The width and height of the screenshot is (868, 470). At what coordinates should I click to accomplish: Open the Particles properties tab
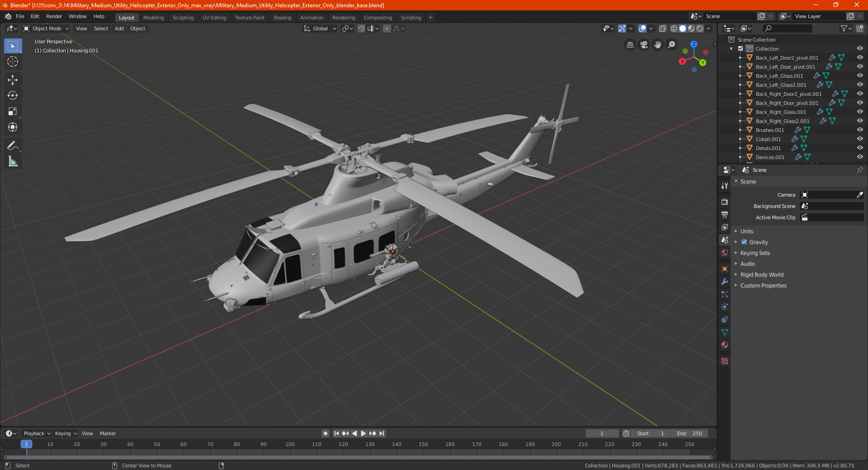point(725,294)
